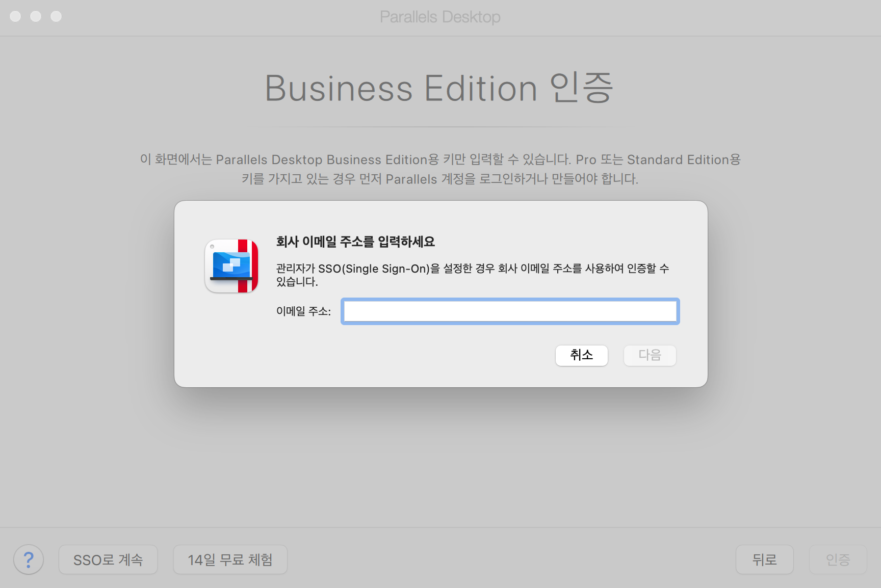
Task: Choose SSO로 계속 button
Action: click(x=108, y=559)
